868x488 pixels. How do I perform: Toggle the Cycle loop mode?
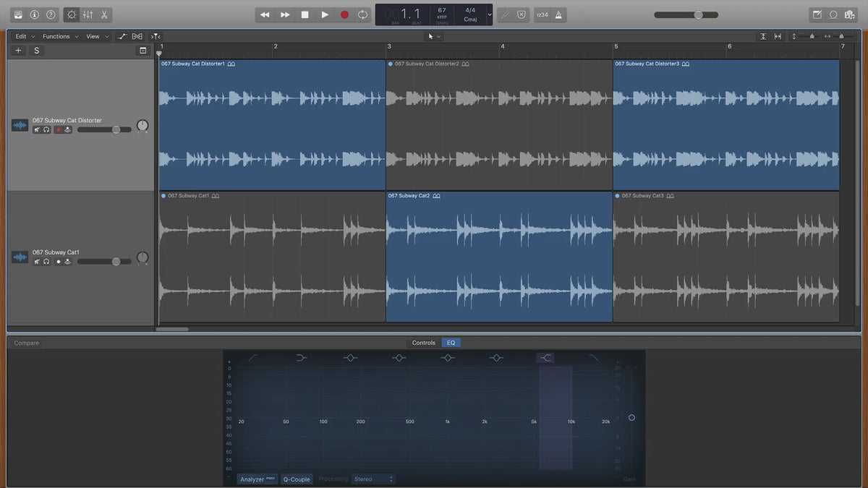point(363,14)
